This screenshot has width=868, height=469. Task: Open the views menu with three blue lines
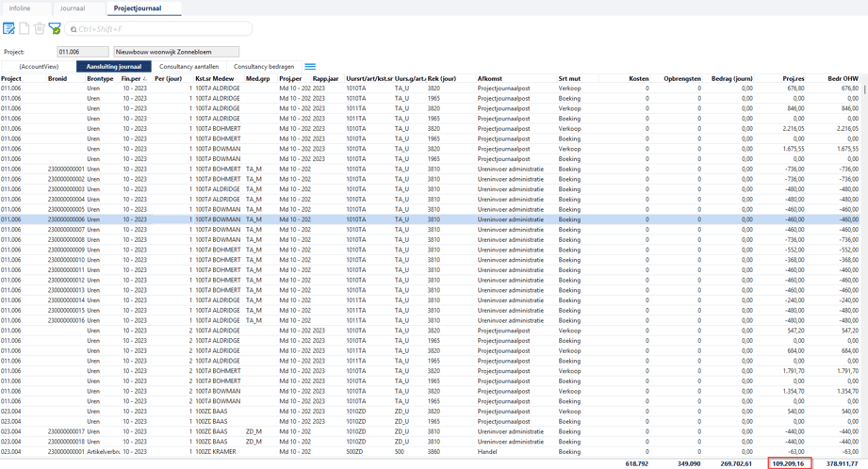310,66
